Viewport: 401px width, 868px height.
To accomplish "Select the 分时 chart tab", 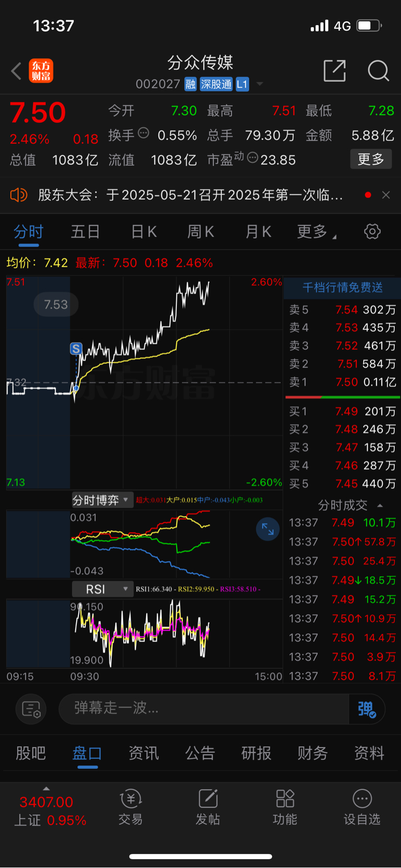I will click(29, 232).
